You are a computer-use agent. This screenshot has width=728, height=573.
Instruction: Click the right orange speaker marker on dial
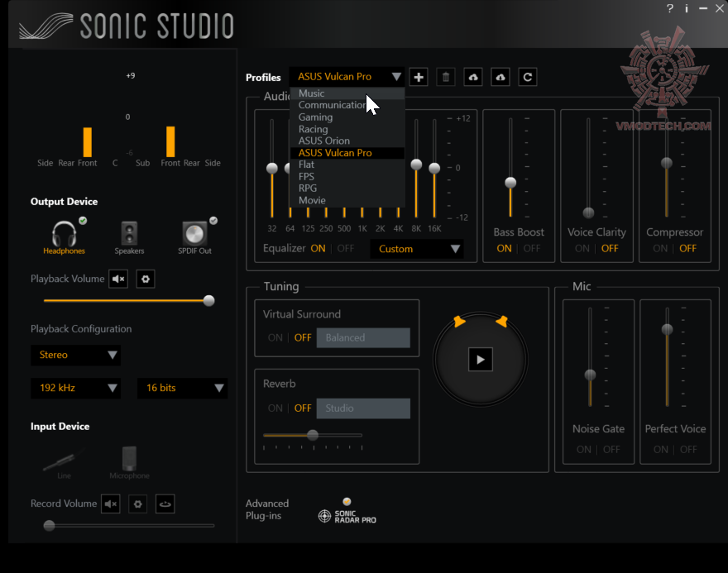(502, 321)
